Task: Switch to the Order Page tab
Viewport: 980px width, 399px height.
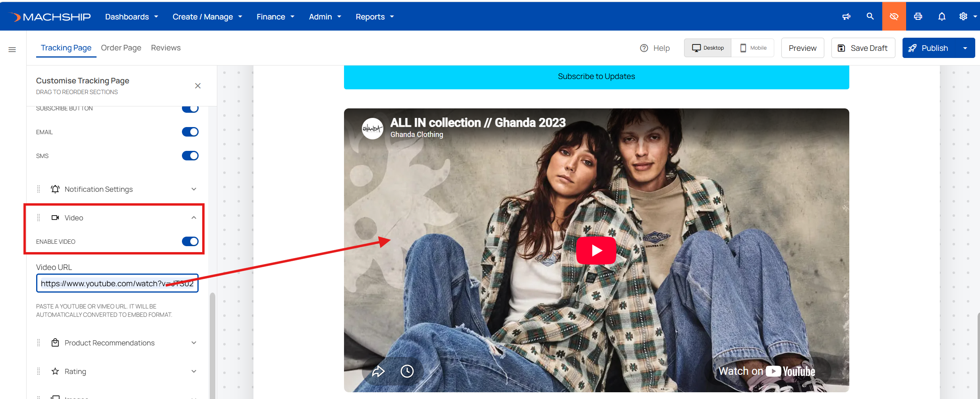Action: pyautogui.click(x=121, y=48)
